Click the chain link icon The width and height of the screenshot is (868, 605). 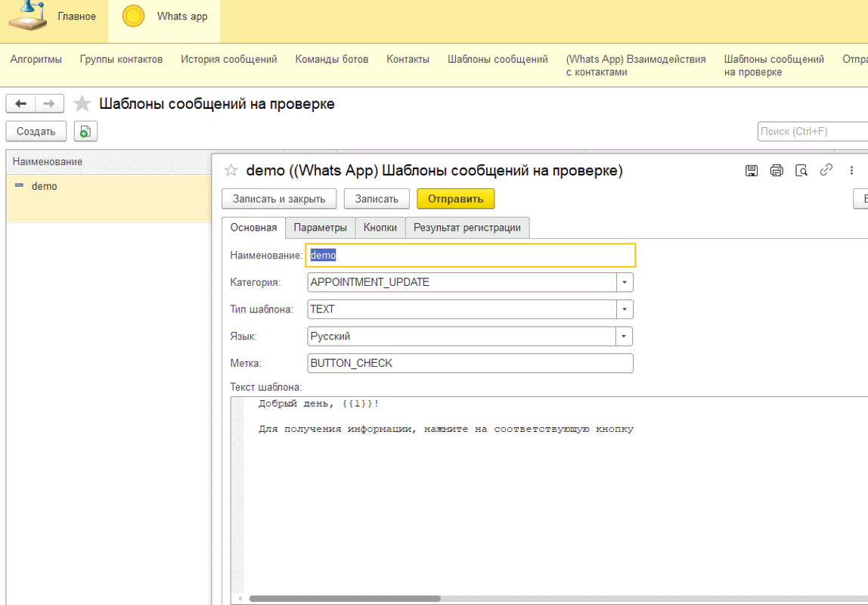826,170
